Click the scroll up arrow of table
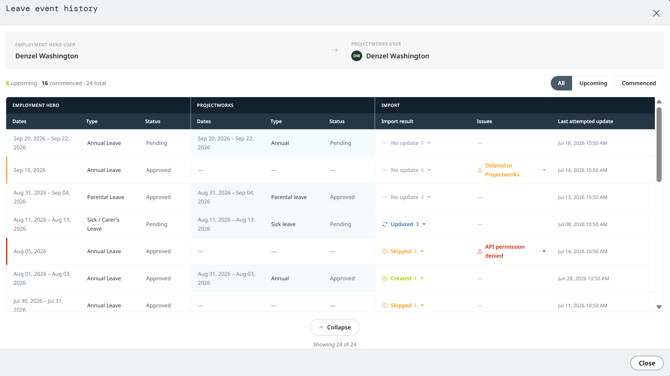The width and height of the screenshot is (670, 376). [x=659, y=102]
